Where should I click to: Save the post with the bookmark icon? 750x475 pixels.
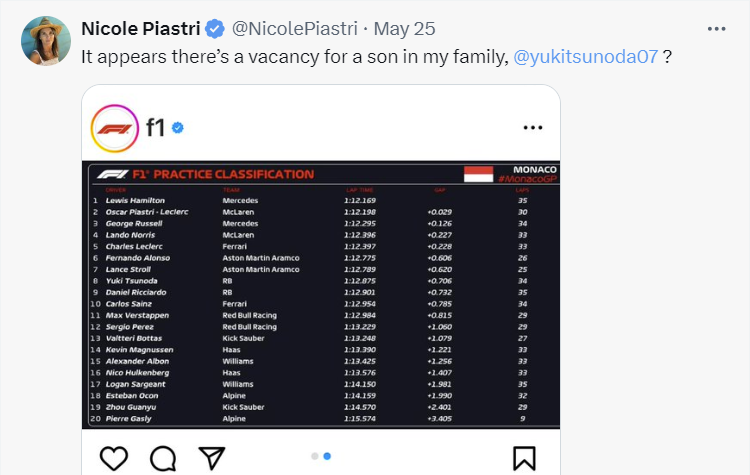point(524,457)
